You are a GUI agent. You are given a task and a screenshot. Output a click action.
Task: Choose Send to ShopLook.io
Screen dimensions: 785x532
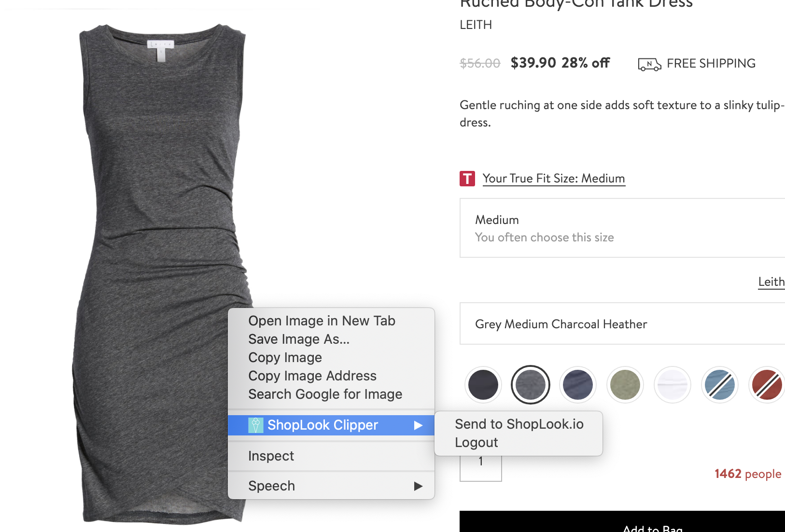[x=519, y=424]
